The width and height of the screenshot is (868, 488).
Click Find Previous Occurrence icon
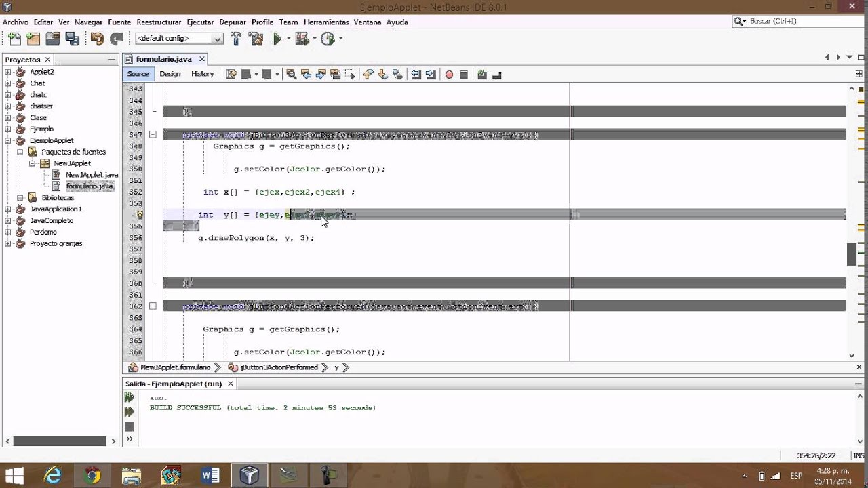[x=306, y=74]
